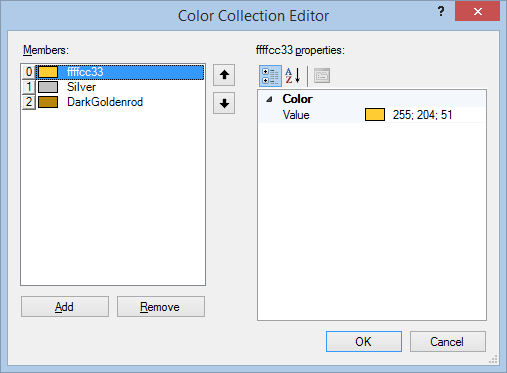The height and width of the screenshot is (373, 507).
Task: Move selected member down with the arrow button
Action: (224, 103)
